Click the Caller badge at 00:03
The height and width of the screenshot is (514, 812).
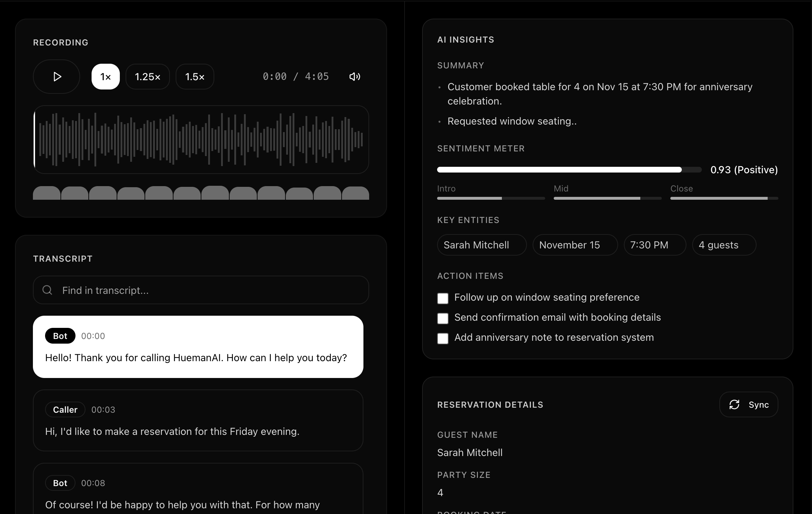pyautogui.click(x=65, y=409)
